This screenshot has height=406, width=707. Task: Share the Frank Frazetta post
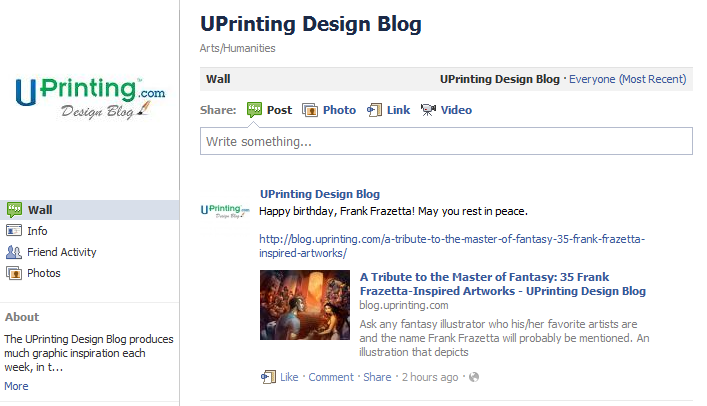(377, 377)
